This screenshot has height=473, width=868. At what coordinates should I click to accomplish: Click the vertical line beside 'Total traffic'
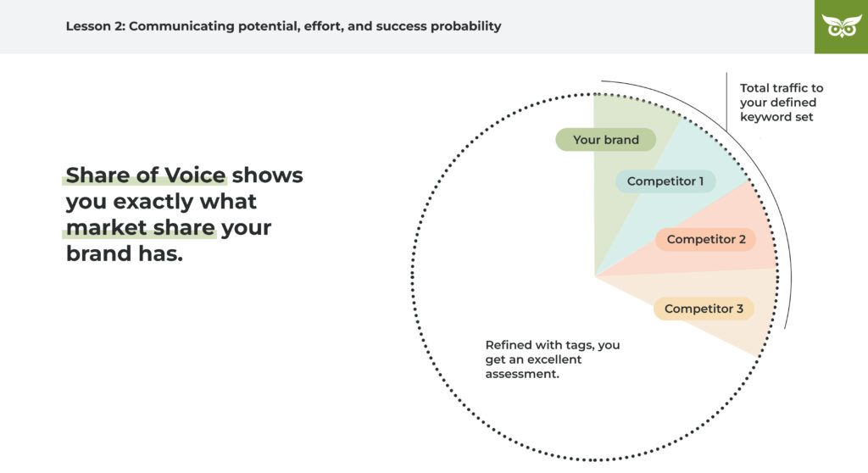726,102
